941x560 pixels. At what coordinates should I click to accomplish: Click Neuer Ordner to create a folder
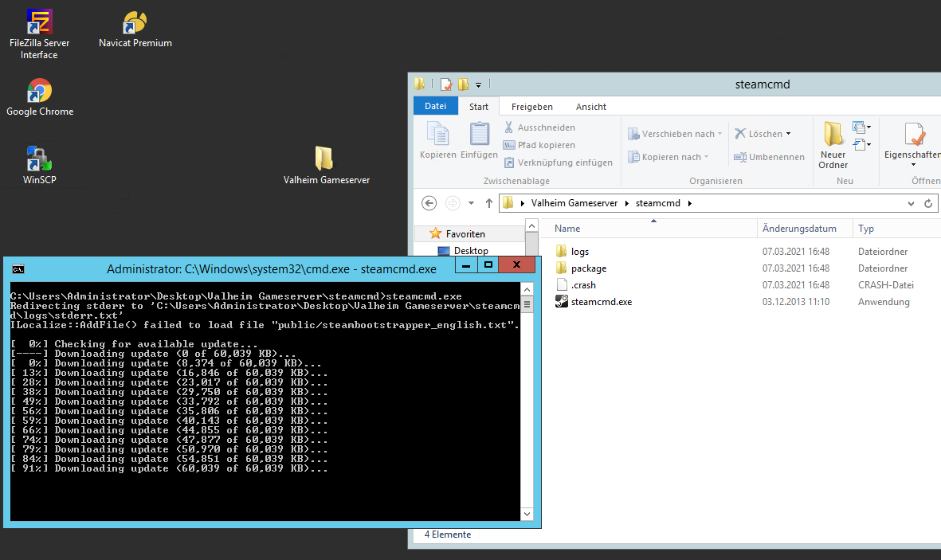coord(833,142)
